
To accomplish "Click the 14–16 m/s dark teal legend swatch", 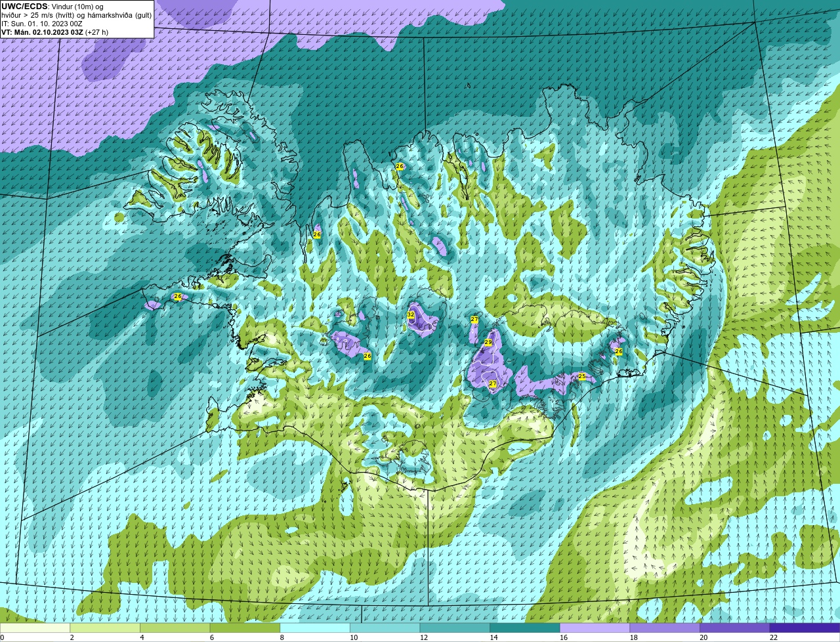I will pyautogui.click(x=525, y=628).
